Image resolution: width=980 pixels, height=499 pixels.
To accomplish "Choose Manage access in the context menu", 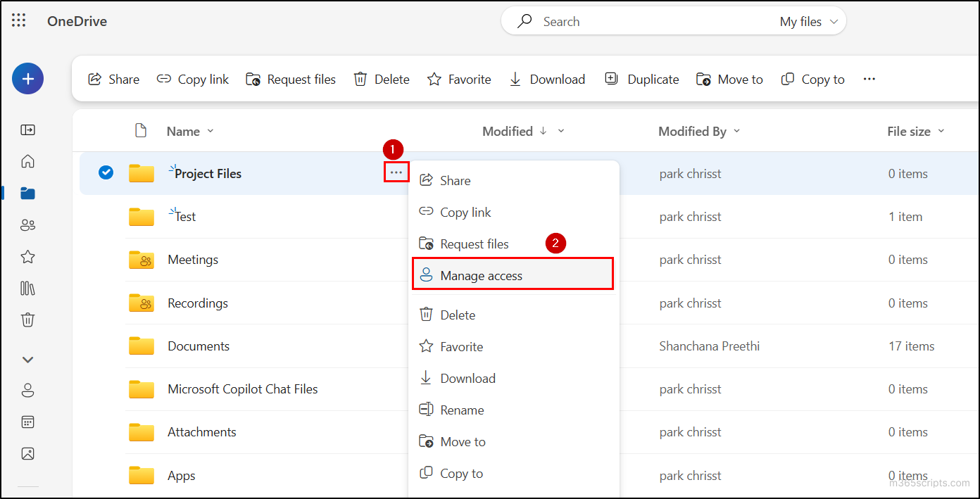I will 513,275.
